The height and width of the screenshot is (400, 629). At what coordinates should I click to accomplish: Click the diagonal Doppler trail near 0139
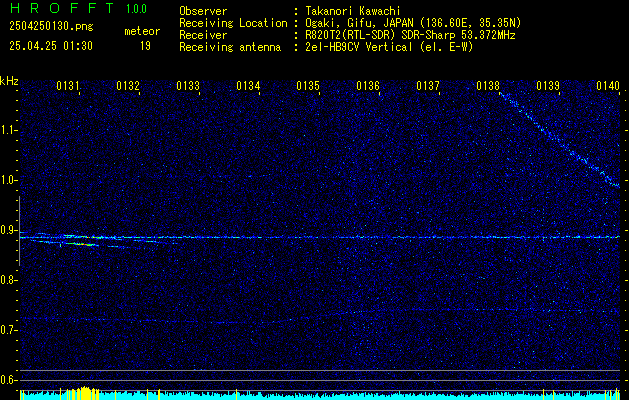560,140
